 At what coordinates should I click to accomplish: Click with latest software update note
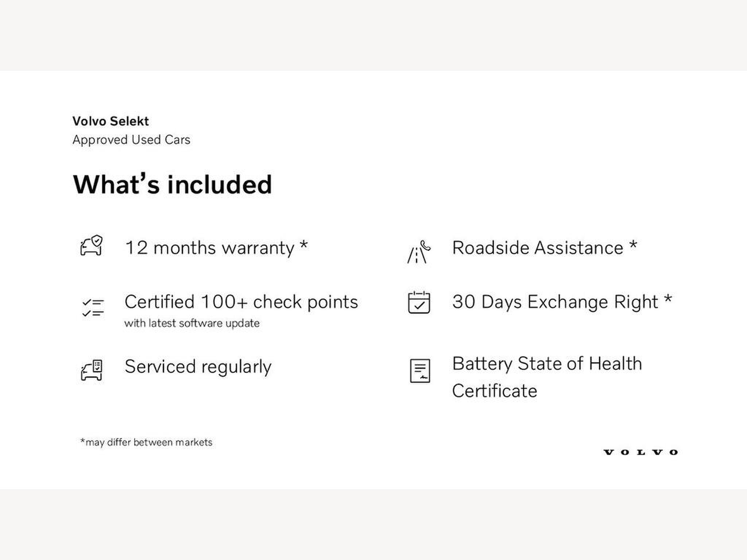[192, 323]
